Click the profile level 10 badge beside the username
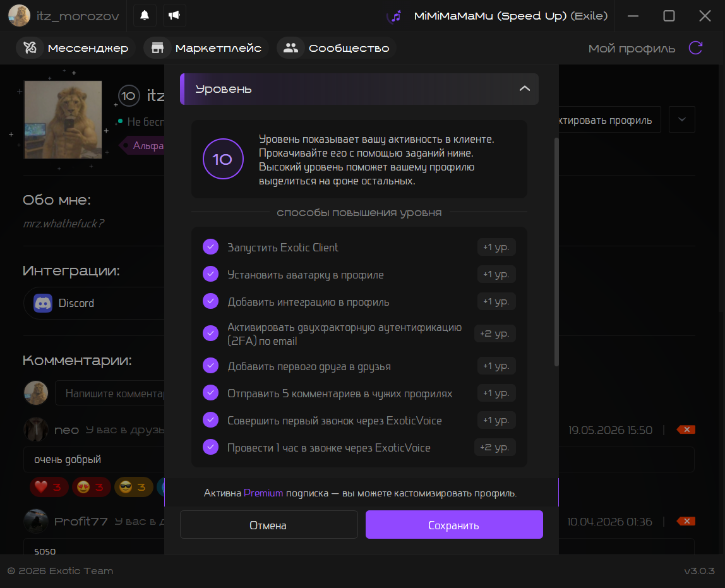Image resolution: width=725 pixels, height=588 pixels. (x=129, y=96)
